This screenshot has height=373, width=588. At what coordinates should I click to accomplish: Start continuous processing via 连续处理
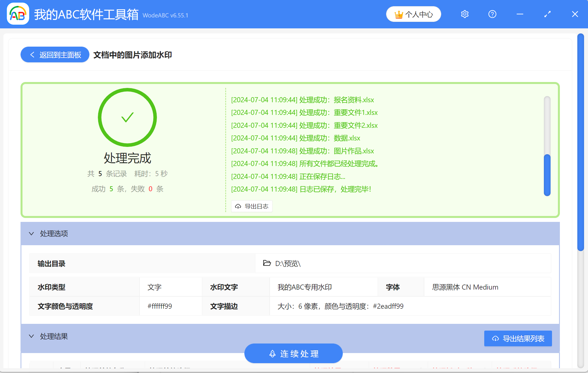(x=293, y=353)
